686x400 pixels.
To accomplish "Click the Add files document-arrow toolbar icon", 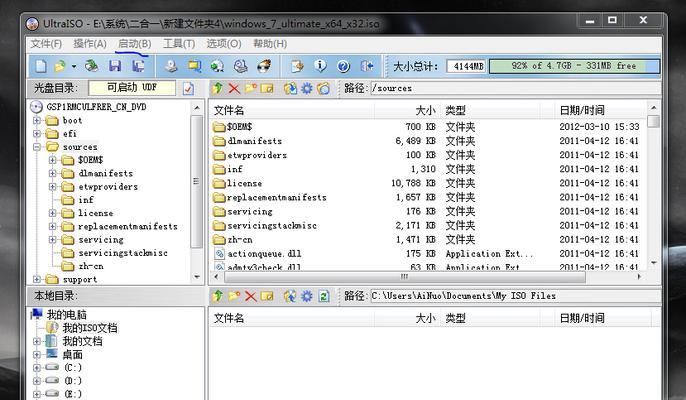I will (298, 66).
